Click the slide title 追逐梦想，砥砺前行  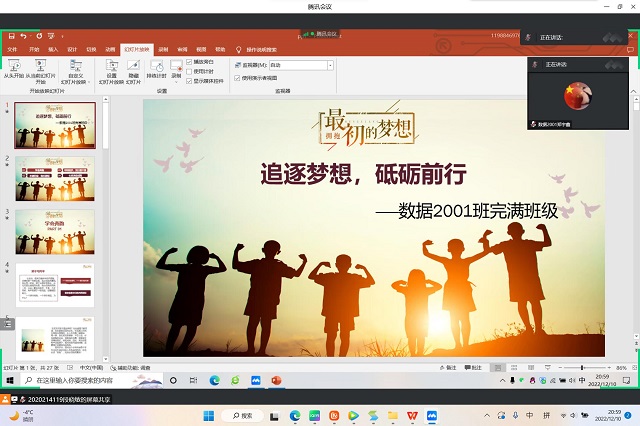[x=363, y=173]
